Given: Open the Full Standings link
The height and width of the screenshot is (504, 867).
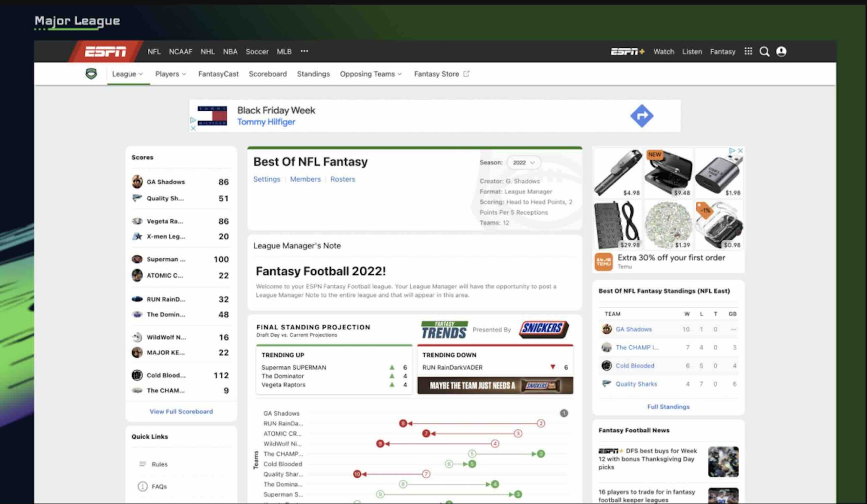Looking at the screenshot, I should click(668, 407).
